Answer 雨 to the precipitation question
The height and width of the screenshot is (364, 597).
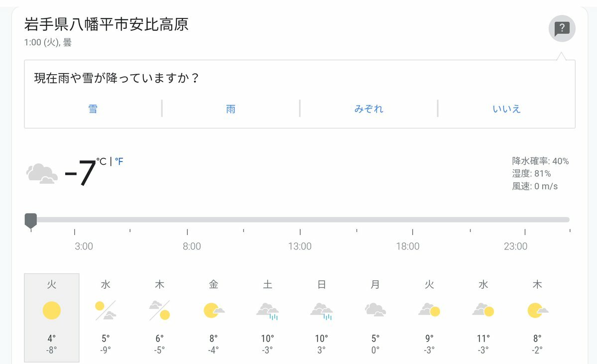coord(231,109)
